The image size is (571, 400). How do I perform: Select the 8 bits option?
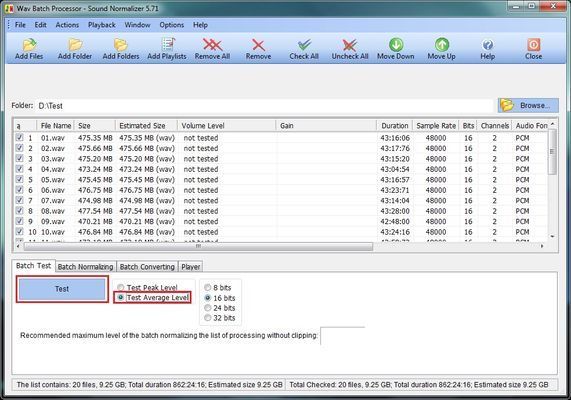(x=208, y=287)
